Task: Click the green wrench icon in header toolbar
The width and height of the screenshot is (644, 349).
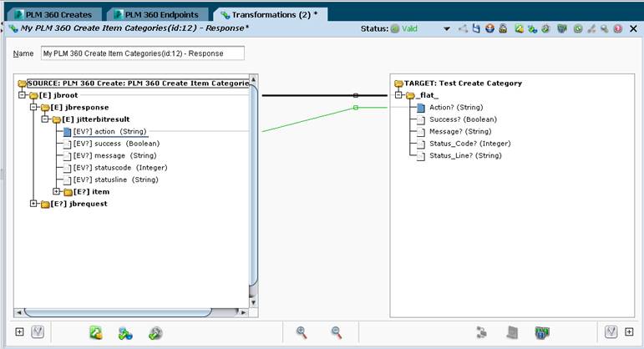Action: [x=545, y=28]
